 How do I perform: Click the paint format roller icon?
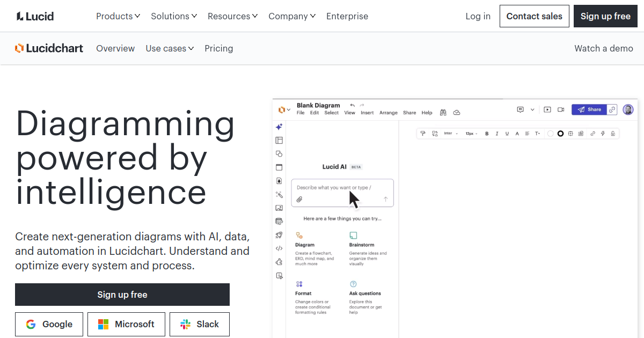[x=423, y=134]
